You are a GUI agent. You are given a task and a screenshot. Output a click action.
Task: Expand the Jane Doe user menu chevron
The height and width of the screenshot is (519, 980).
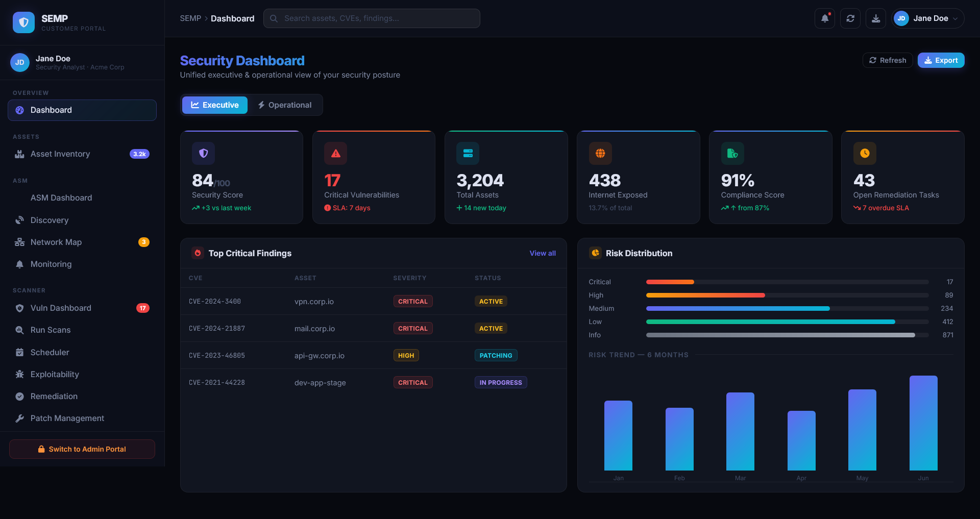click(955, 19)
